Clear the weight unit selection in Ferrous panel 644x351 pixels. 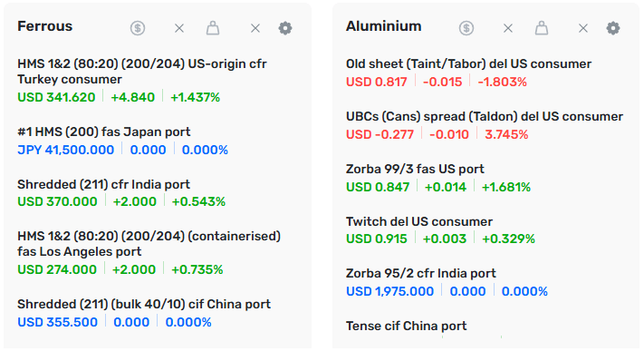(x=255, y=28)
